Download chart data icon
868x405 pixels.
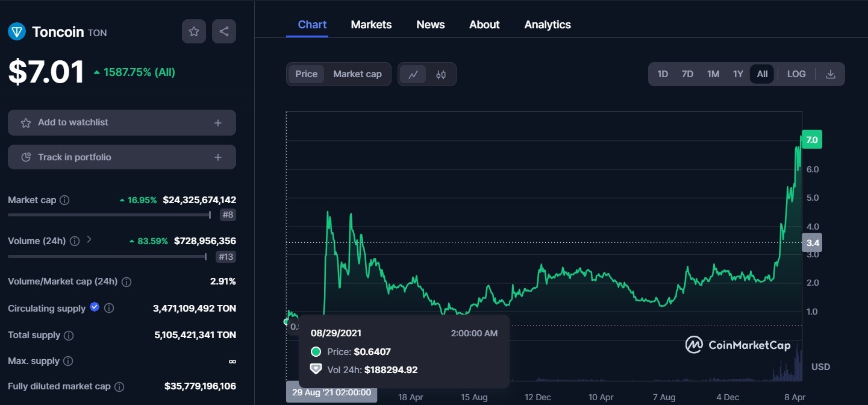[x=831, y=74]
